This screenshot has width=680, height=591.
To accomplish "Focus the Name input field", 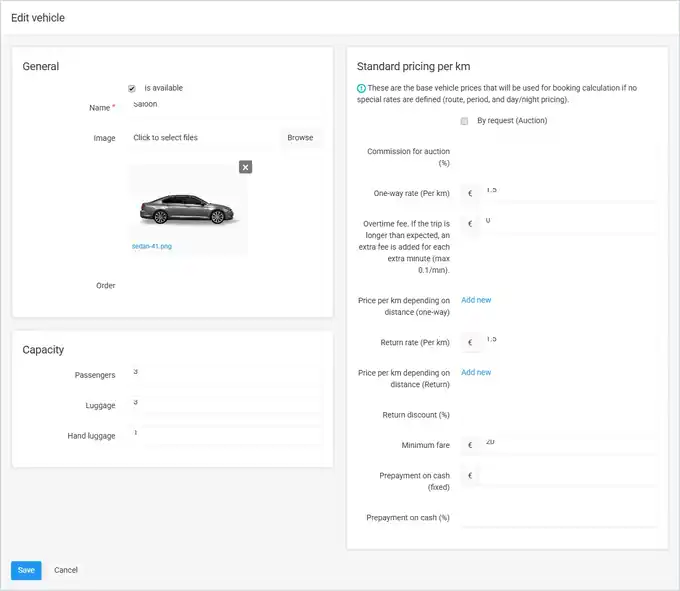I will (226, 108).
